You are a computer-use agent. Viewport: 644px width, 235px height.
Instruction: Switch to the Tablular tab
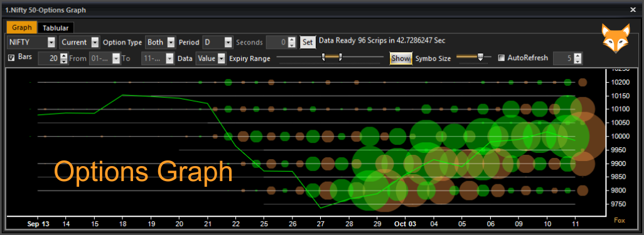pyautogui.click(x=56, y=28)
